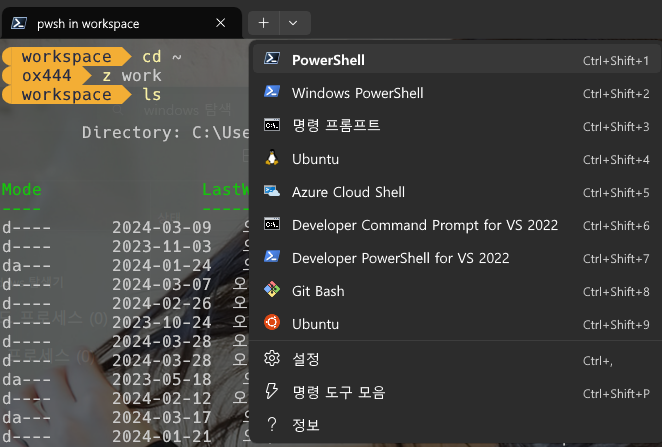Click the date 2024-01-24 in listing
662x447 pixels.
click(x=162, y=265)
